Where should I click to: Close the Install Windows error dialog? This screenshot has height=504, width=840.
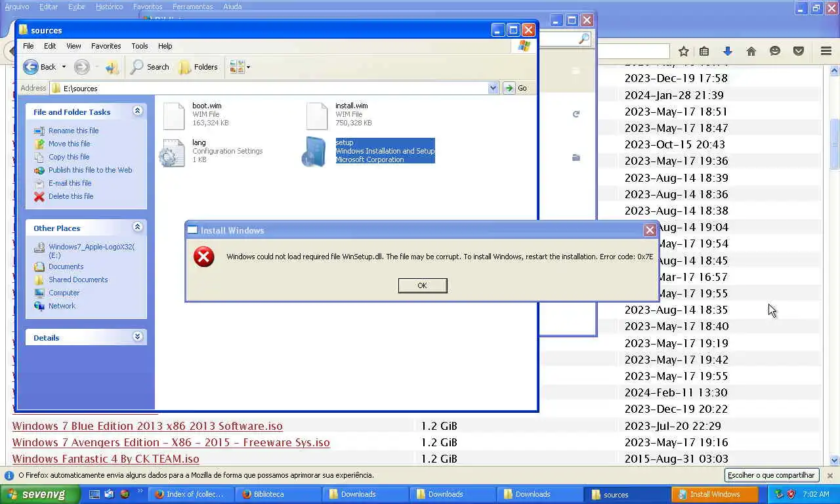tap(650, 230)
